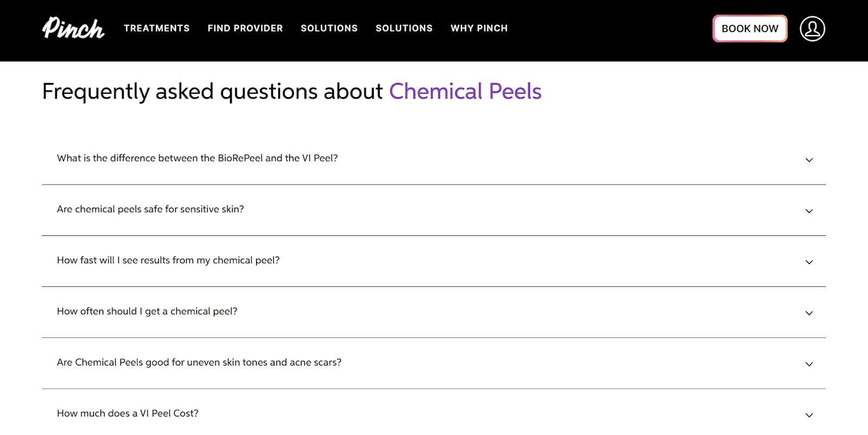The image size is (868, 435).
Task: Click "Are chemical peels safe for sensitive skin?"
Action: (x=150, y=209)
